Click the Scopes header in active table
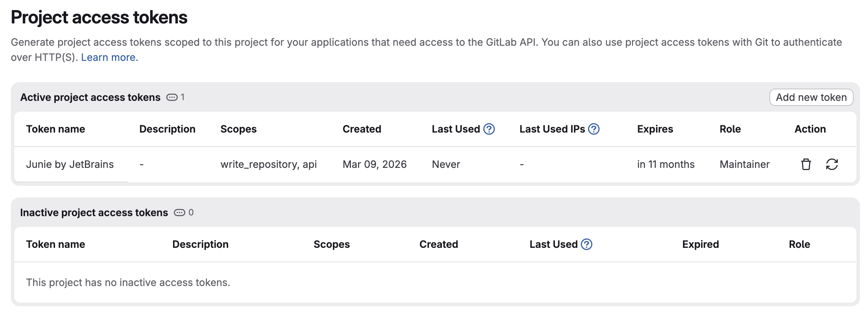Viewport: 868px width, 317px height. coord(239,129)
